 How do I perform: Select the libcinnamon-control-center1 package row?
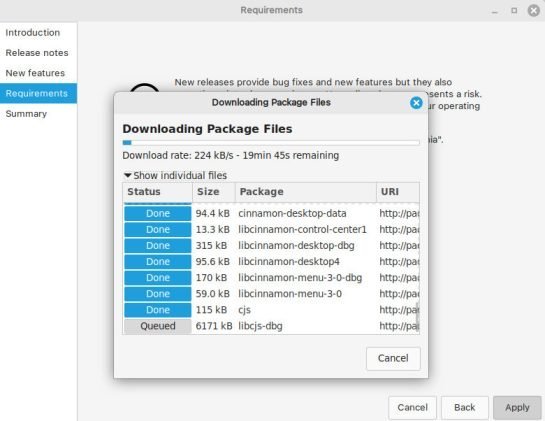[271, 229]
